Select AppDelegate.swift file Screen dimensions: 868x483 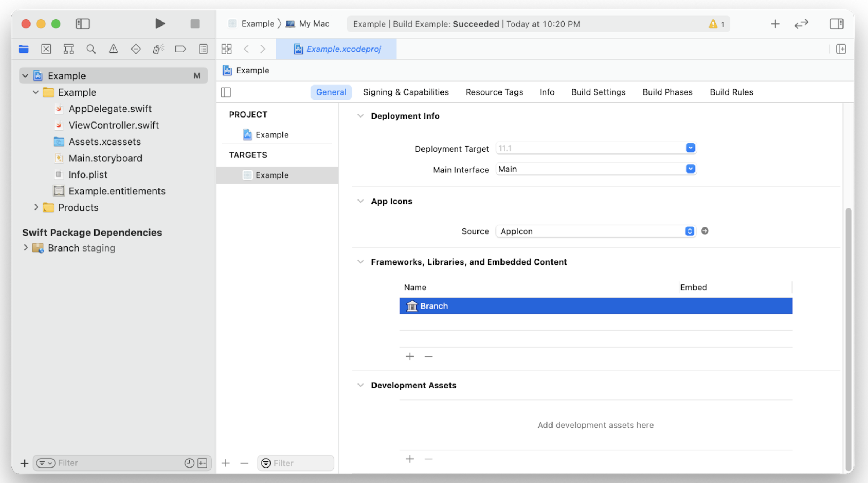[110, 109]
